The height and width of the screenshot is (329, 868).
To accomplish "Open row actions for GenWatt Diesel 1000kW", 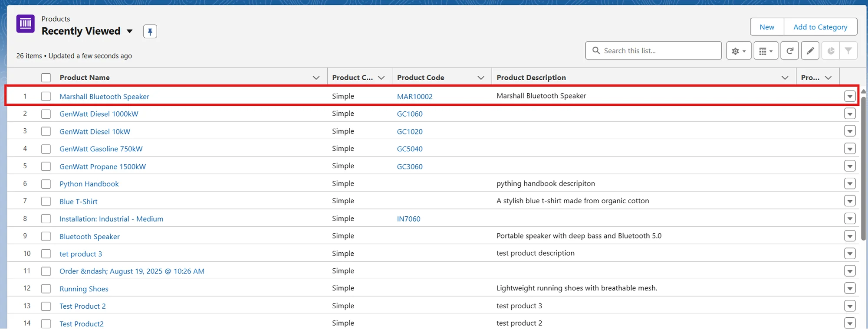I will click(x=849, y=114).
